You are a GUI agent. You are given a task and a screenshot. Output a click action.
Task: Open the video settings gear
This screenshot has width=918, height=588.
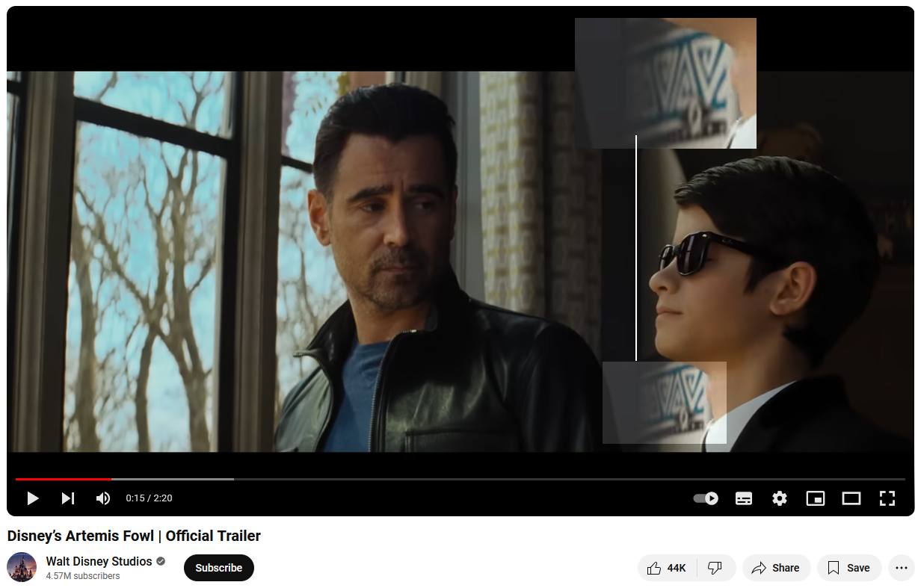point(780,498)
